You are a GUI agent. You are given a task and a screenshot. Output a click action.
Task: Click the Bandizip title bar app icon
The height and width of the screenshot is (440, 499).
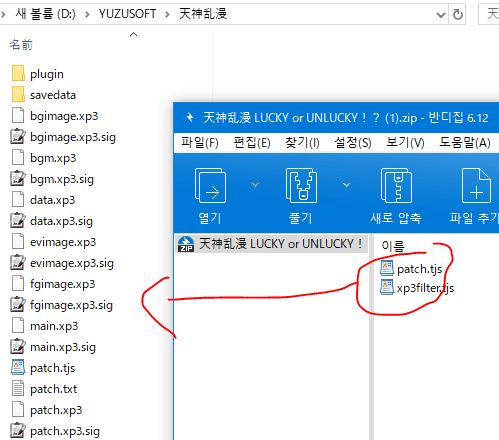[x=190, y=117]
